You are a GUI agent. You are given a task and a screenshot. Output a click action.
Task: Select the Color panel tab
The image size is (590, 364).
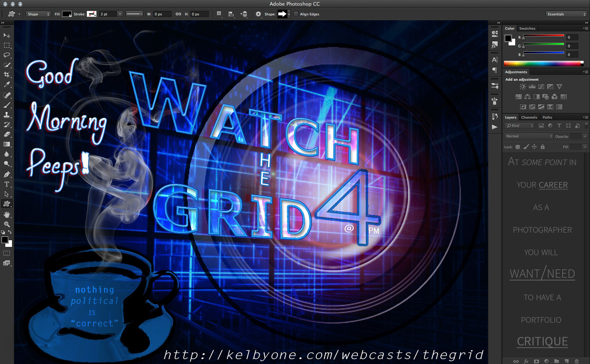[x=510, y=29]
